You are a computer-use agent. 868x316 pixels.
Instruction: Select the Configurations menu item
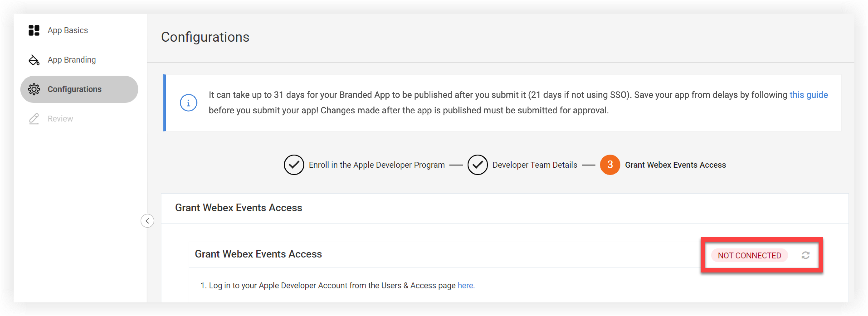79,89
